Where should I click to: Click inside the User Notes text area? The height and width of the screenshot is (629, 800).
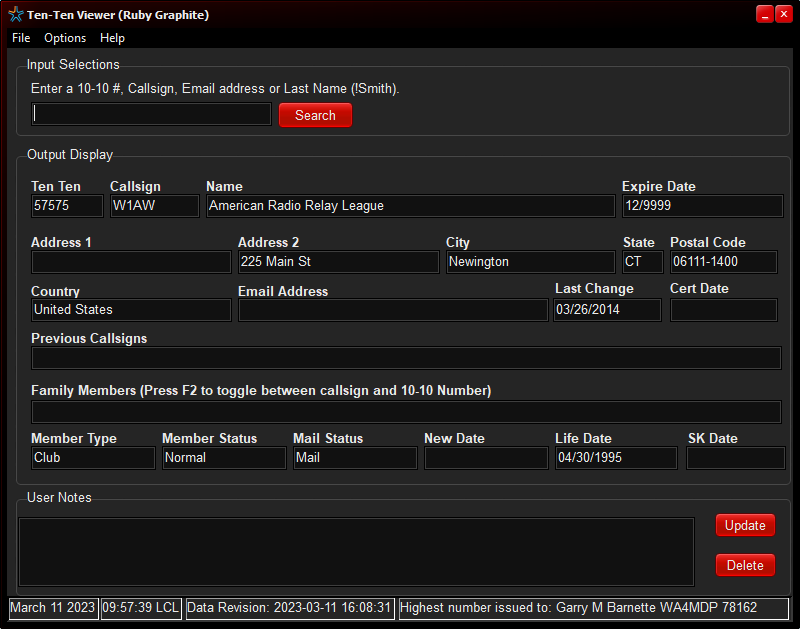pos(356,551)
